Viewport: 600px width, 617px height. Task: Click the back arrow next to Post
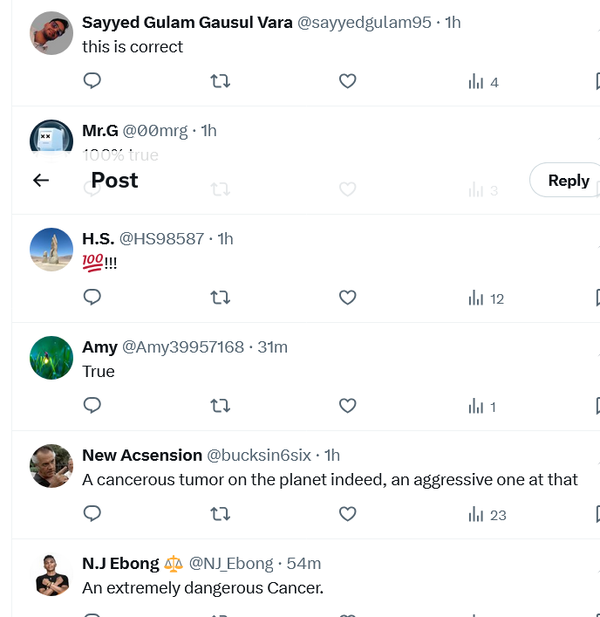click(41, 180)
